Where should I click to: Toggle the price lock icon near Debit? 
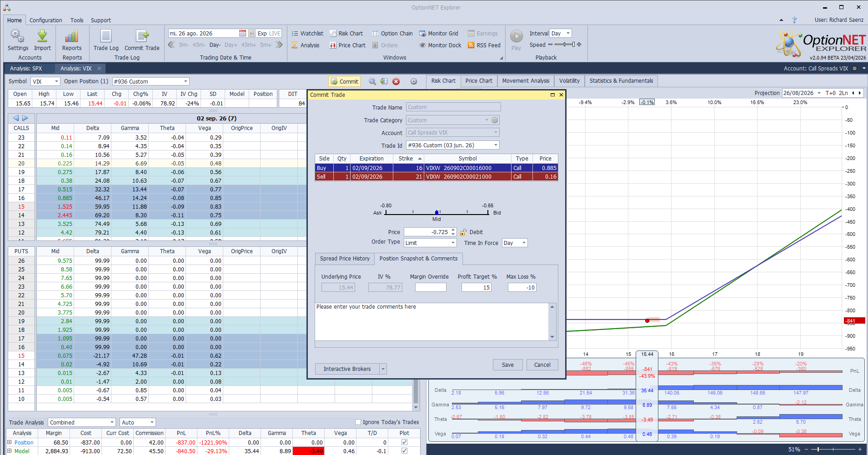click(x=463, y=232)
